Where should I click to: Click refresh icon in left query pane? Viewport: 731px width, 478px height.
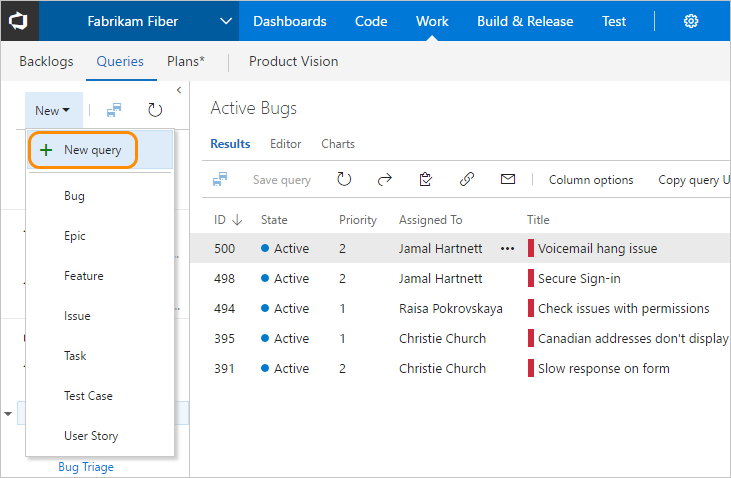pyautogui.click(x=154, y=111)
